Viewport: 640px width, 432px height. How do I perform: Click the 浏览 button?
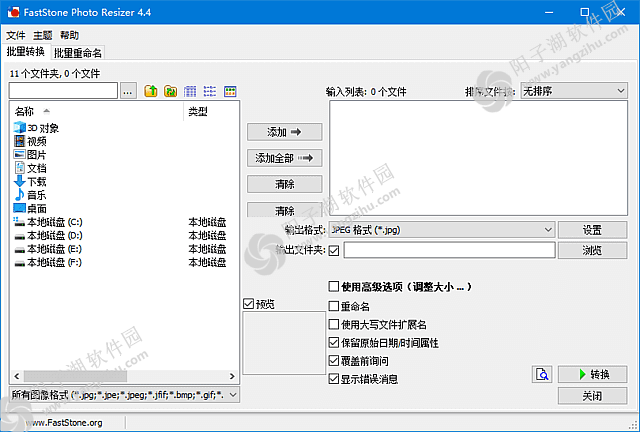pyautogui.click(x=592, y=250)
